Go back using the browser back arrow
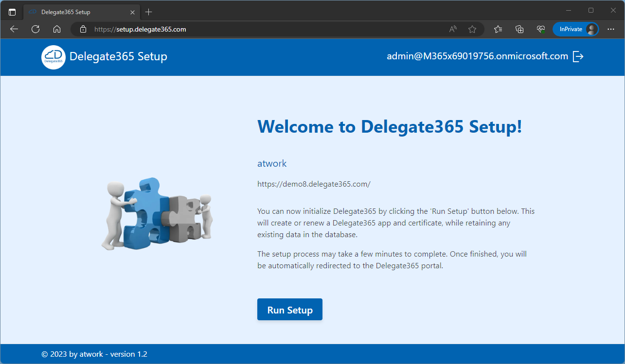Viewport: 625px width, 364px height. coord(14,29)
